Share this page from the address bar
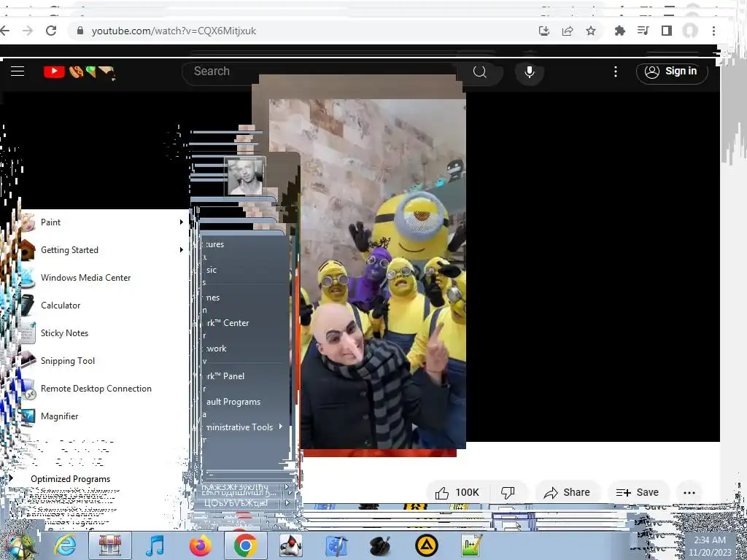This screenshot has height=560, width=747. tap(568, 31)
